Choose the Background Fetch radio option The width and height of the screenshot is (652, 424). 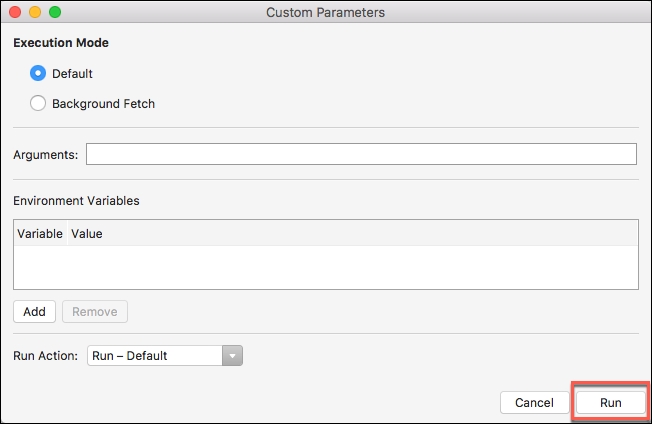click(38, 103)
